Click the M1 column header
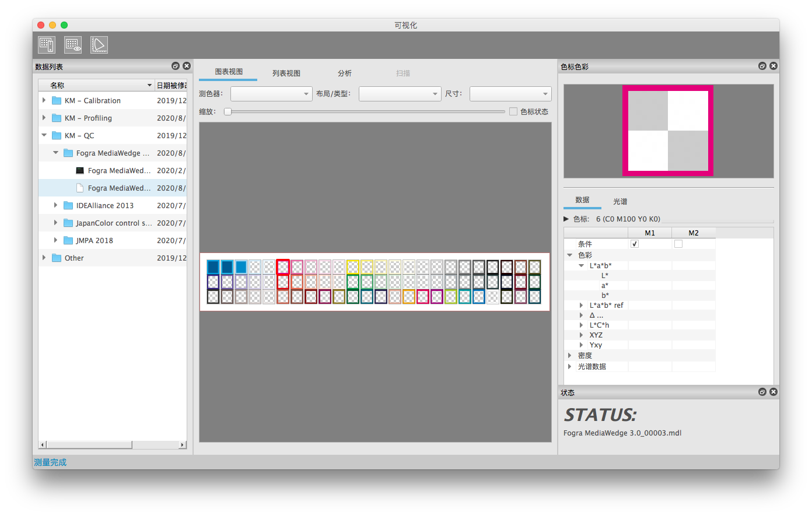The width and height of the screenshot is (812, 516). pyautogui.click(x=650, y=233)
